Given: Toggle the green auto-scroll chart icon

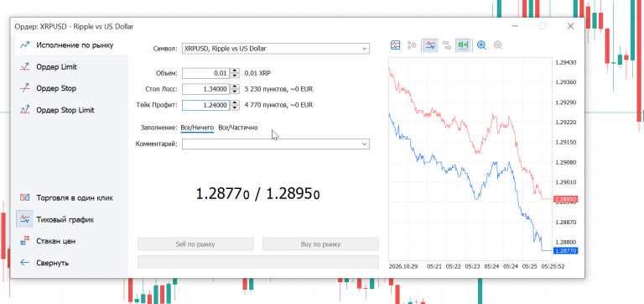Looking at the screenshot, I should point(463,45).
